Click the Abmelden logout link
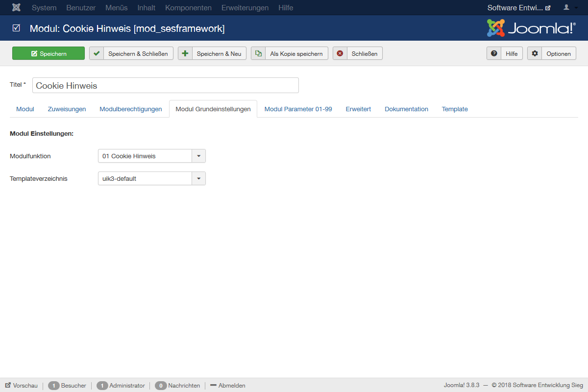588x392 pixels. 228,386
